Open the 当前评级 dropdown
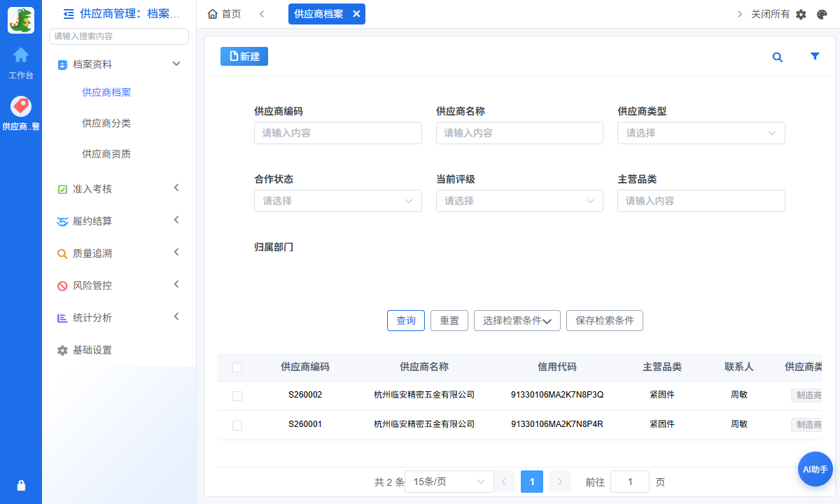Screen dimensions: 840x504 [x=519, y=201]
